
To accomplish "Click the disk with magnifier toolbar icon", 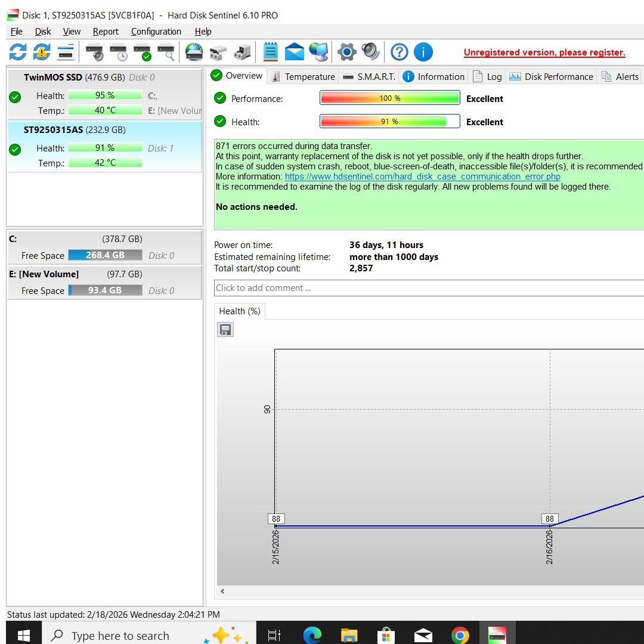I will coord(165,52).
